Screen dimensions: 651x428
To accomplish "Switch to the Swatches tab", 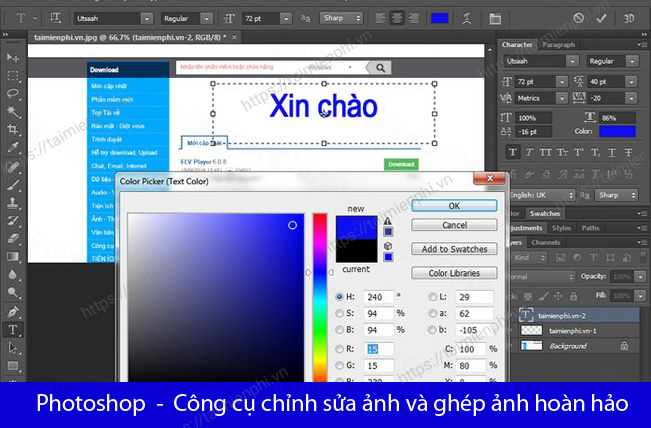I will click(x=545, y=213).
